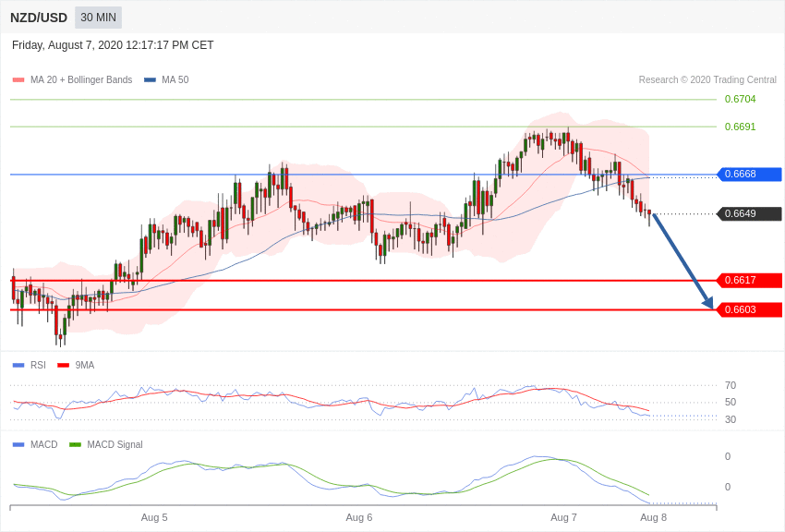
Task: Click the black 0.6649 current price tag
Action: [750, 213]
